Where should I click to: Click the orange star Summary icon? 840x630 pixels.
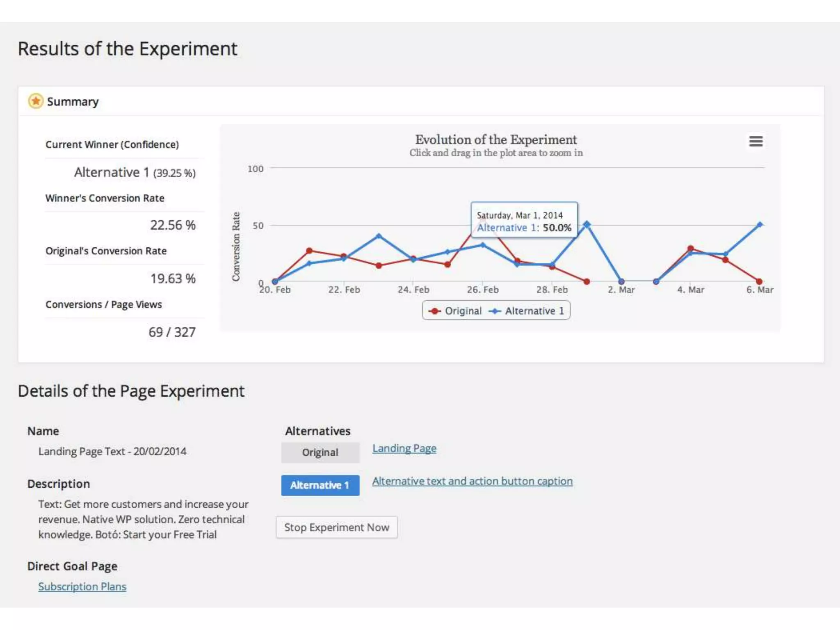(x=36, y=101)
